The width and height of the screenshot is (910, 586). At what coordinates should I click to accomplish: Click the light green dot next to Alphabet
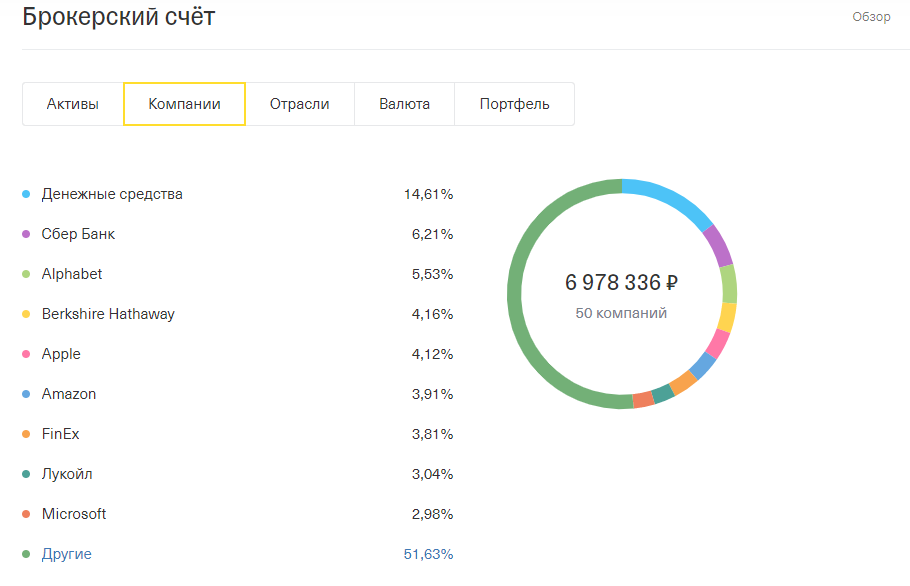[26, 274]
